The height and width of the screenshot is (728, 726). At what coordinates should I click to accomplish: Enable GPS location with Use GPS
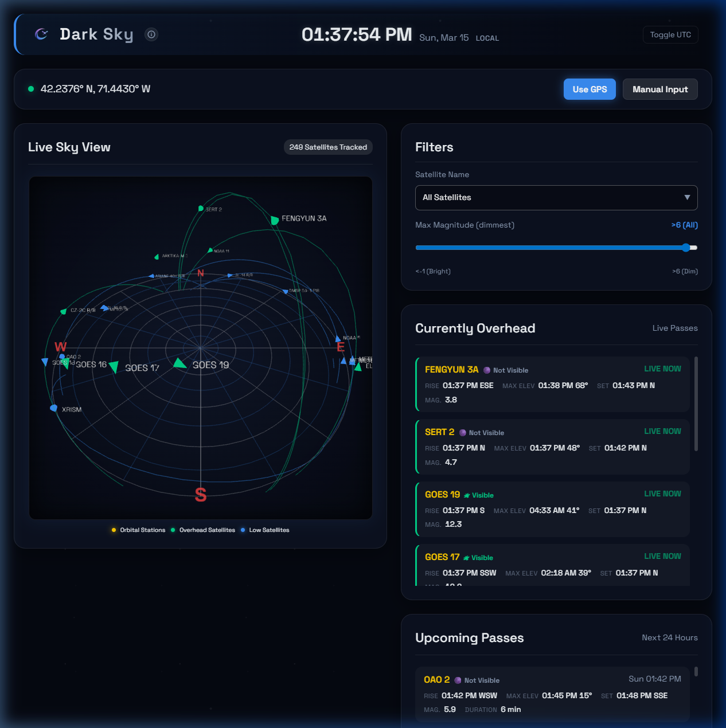point(590,89)
